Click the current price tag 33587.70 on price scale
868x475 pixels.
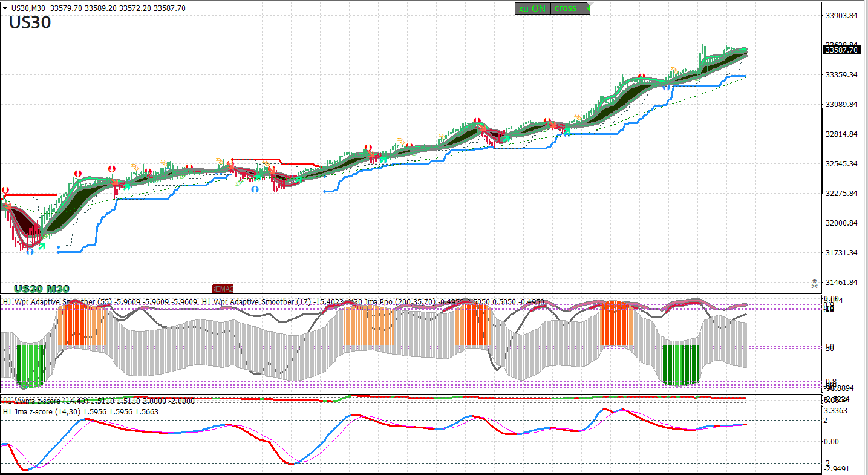(841, 50)
